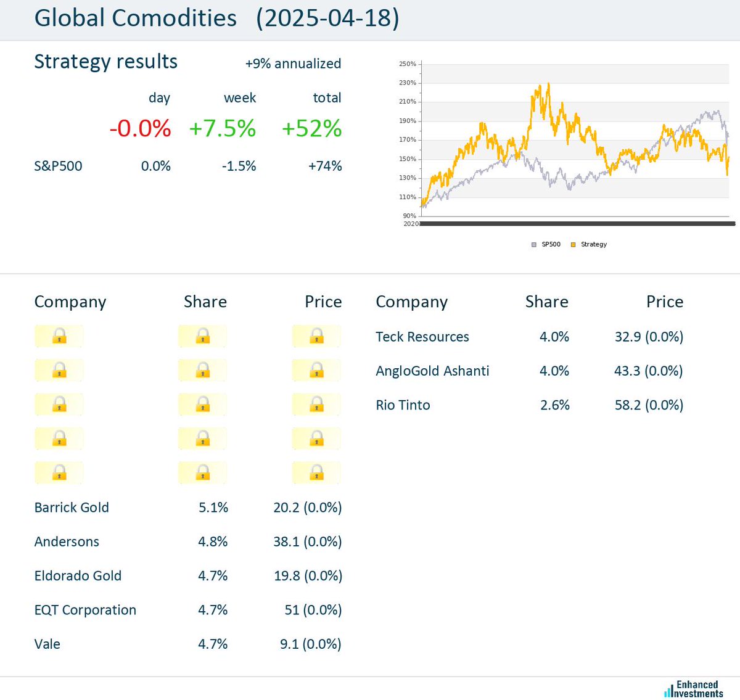The height and width of the screenshot is (700, 740).
Task: Click Andersons' price 38.1 (0.0%)
Action: (x=308, y=541)
